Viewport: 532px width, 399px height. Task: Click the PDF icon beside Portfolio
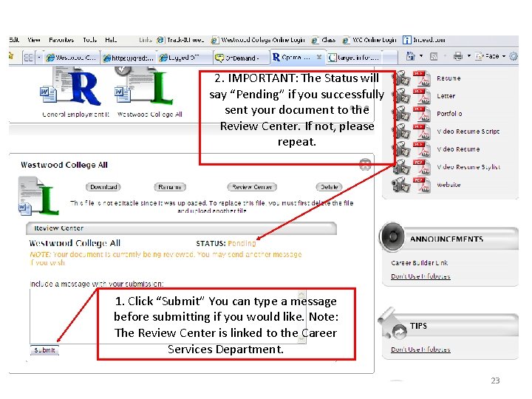point(421,114)
